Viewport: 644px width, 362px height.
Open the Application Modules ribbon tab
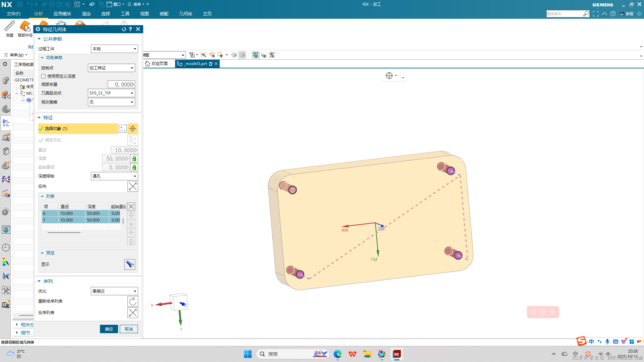pos(62,14)
